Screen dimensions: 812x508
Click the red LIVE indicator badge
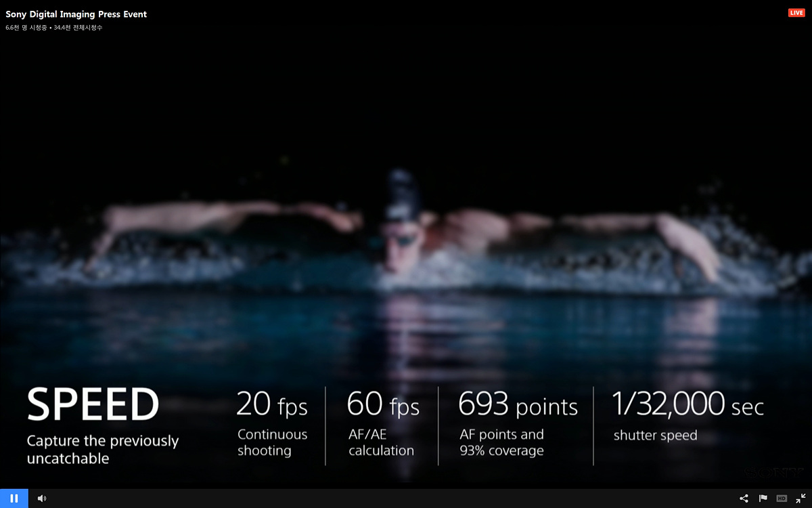pyautogui.click(x=796, y=13)
